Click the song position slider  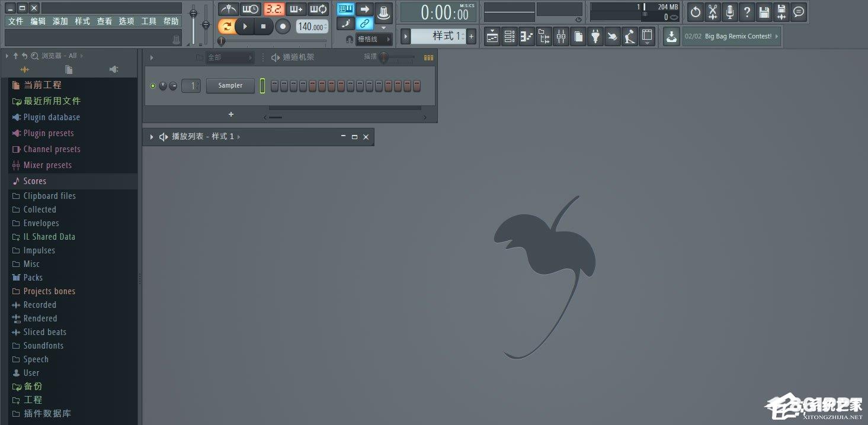(273, 41)
